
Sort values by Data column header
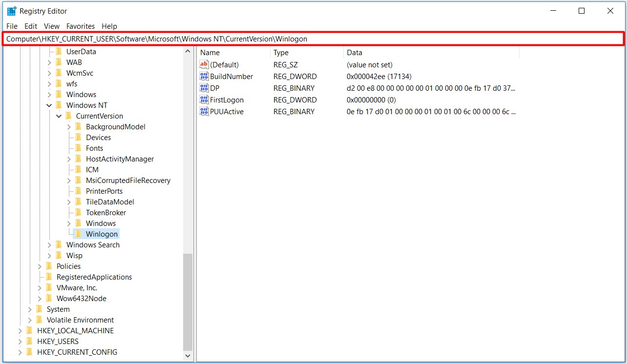[431, 52]
